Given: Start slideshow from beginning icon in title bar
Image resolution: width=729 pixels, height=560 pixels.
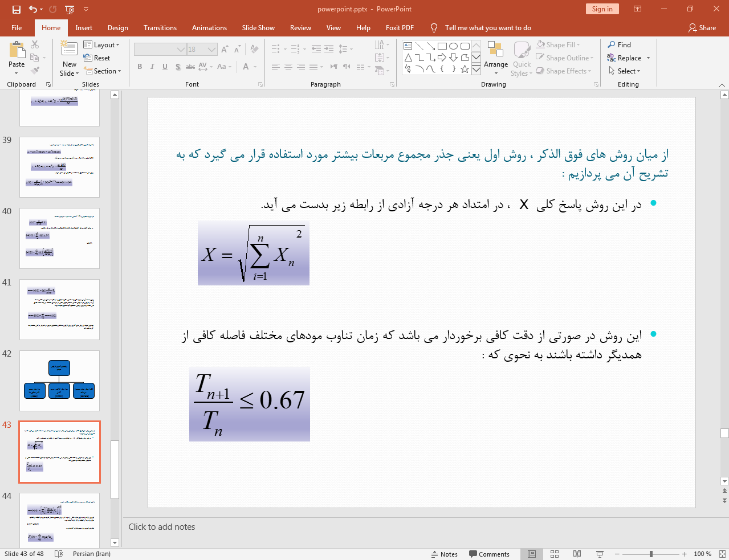Looking at the screenshot, I should [70, 9].
